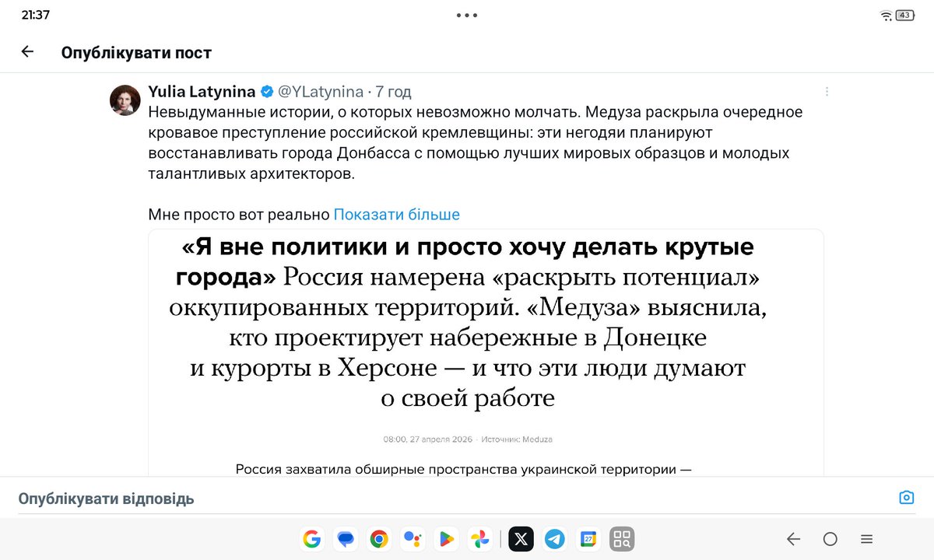Open the Google Play Store icon
The image size is (934, 560).
pos(446,539)
